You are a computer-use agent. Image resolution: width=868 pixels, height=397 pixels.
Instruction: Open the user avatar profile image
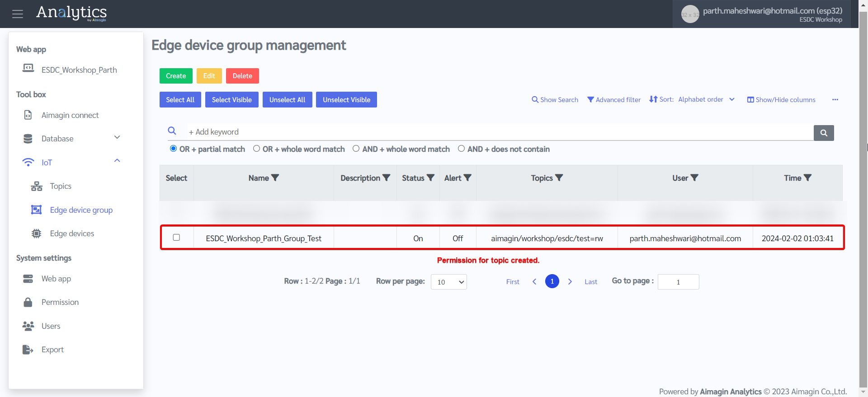tap(690, 14)
